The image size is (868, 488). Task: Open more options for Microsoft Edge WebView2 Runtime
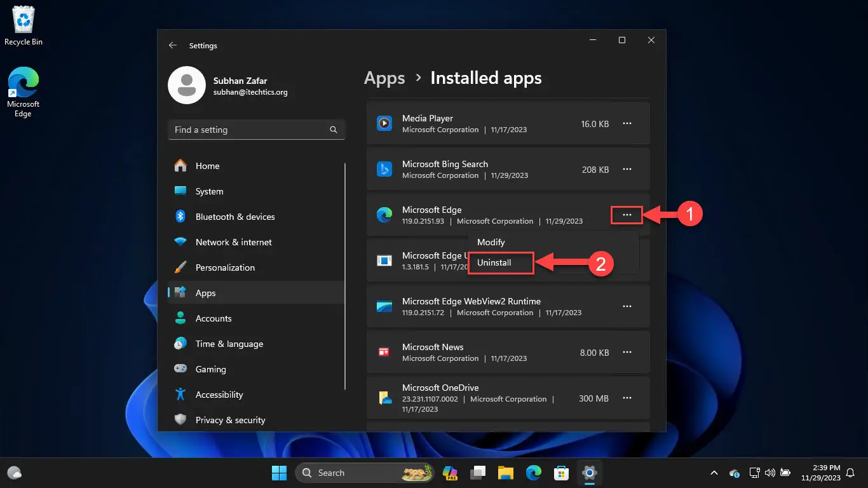point(627,306)
